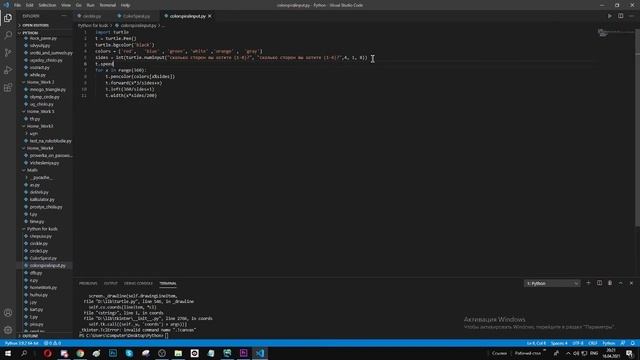Viewport: 640px width, 360px height.
Task: Open the Manage gear in activity bar
Action: tap(8, 330)
